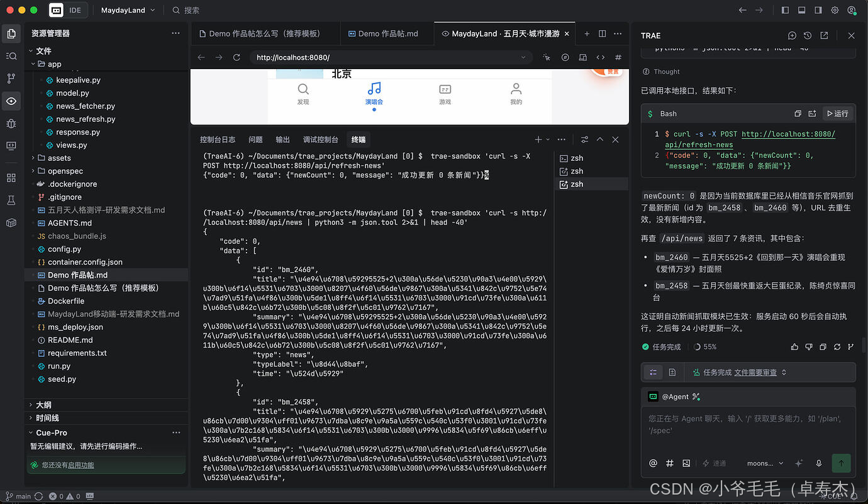Click the 文件需要审查 link

coord(755,373)
